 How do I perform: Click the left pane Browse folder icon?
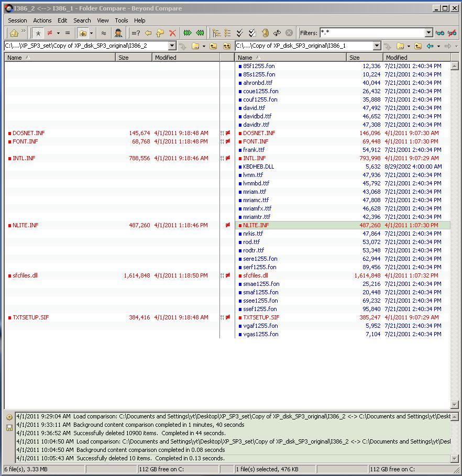tap(195, 46)
